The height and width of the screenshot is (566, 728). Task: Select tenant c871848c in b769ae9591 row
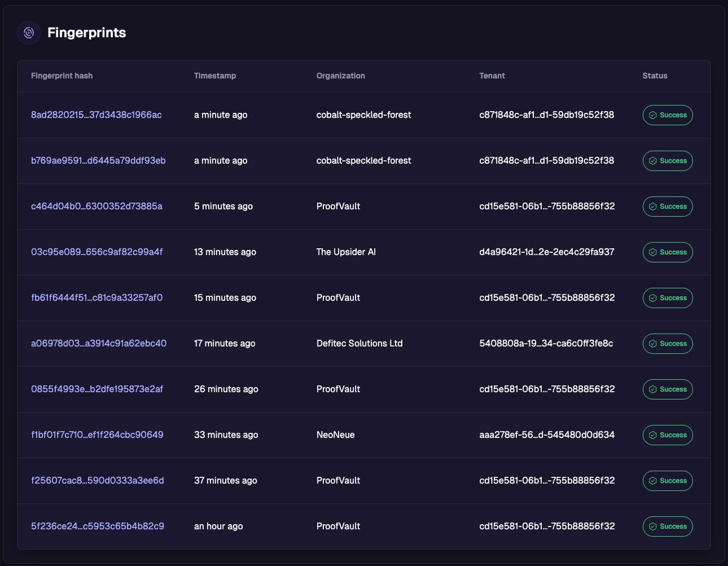coord(547,161)
